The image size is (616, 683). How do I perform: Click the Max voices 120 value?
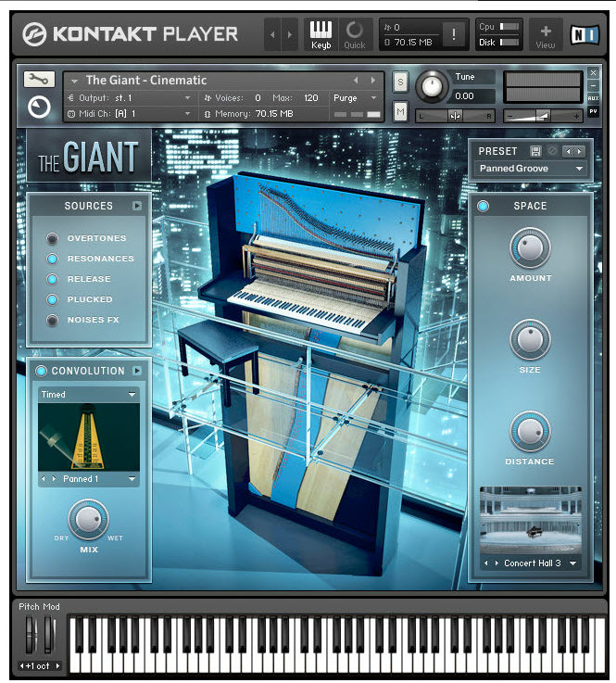(311, 98)
